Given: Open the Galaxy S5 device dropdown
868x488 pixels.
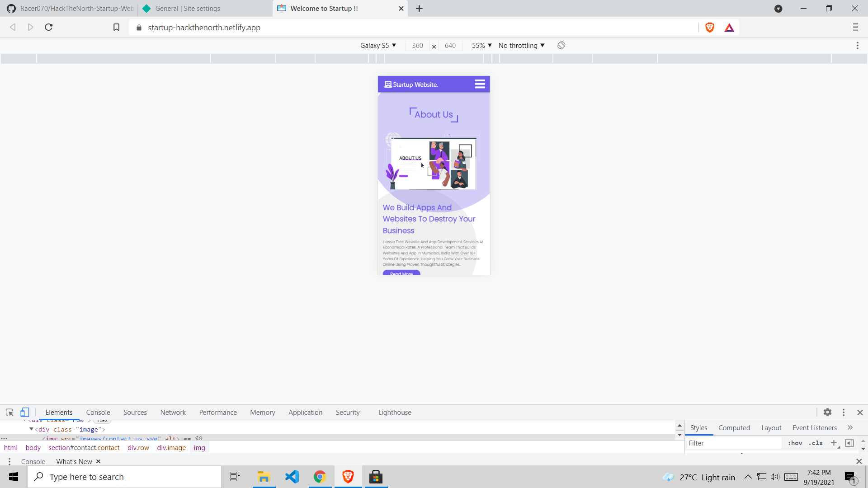Looking at the screenshot, I should click(378, 46).
